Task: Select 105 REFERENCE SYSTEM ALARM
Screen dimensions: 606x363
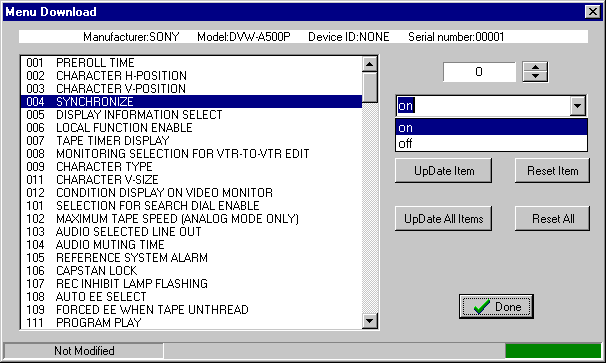Action: tap(191, 257)
